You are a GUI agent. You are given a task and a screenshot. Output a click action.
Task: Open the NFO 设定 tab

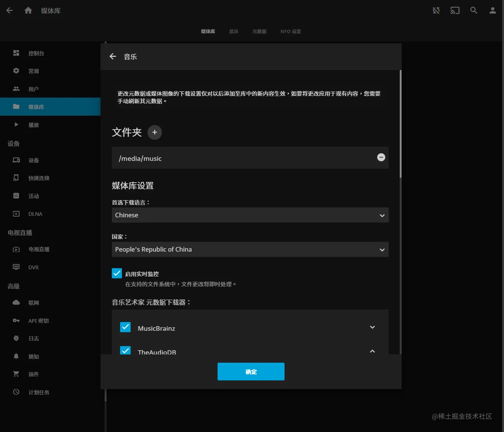290,31
